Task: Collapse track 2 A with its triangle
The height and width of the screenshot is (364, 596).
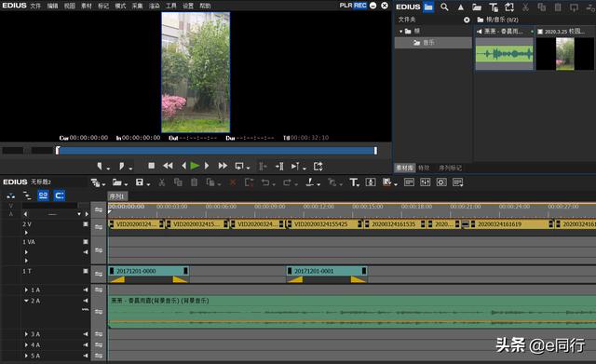Action: [x=26, y=301]
